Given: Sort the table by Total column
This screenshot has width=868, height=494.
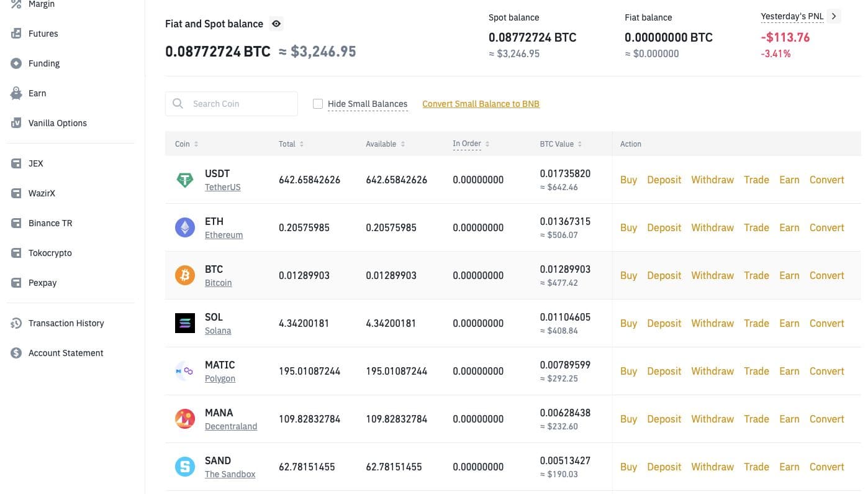Looking at the screenshot, I should pos(291,144).
